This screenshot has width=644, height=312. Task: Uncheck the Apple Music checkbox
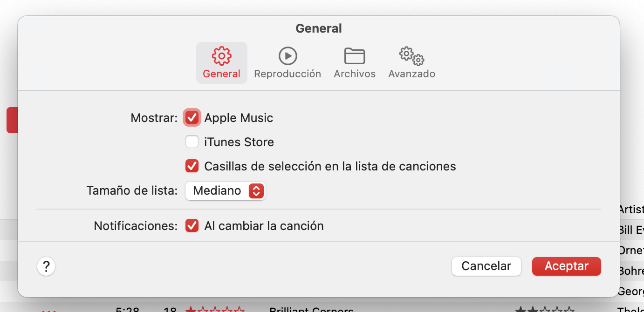192,118
